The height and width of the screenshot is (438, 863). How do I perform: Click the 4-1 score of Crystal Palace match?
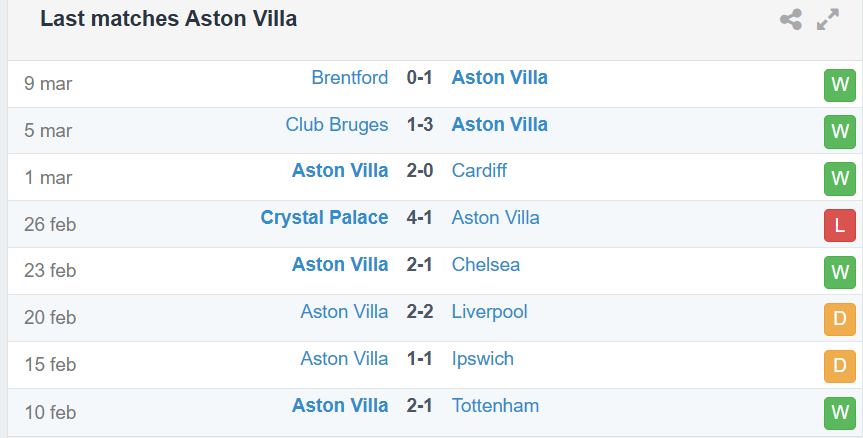(419, 218)
